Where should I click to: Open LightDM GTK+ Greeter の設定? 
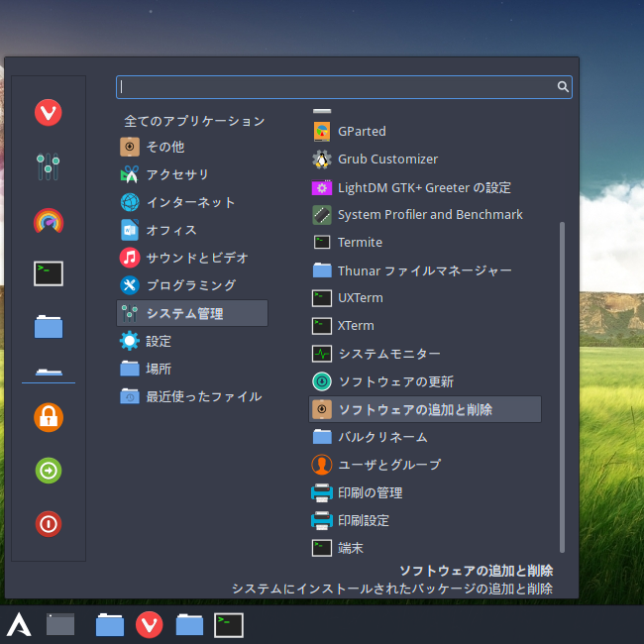coord(425,187)
